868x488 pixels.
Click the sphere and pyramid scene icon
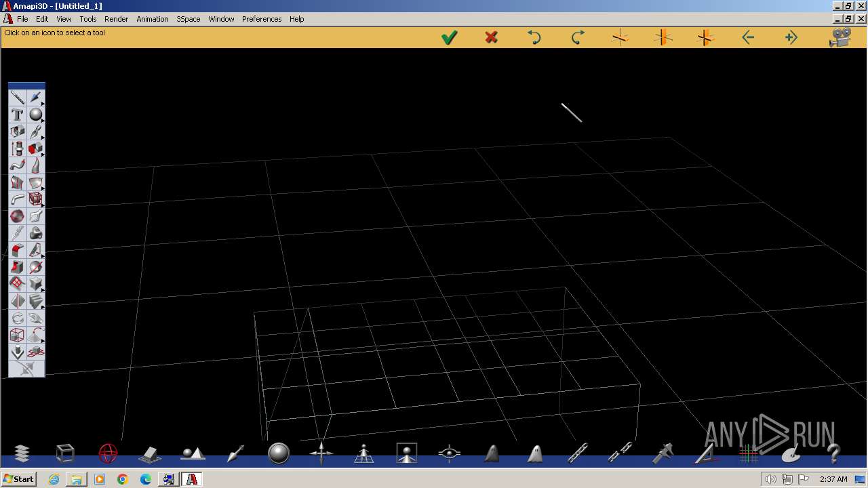[x=193, y=453]
